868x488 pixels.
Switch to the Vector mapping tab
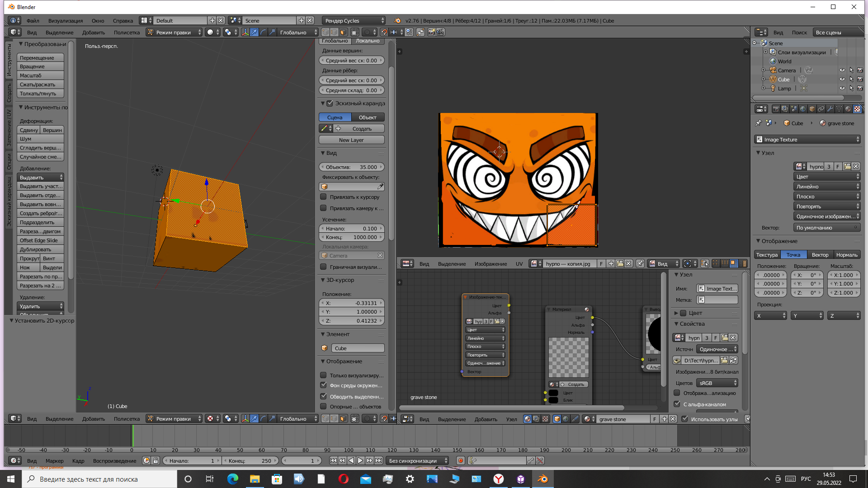tap(820, 255)
